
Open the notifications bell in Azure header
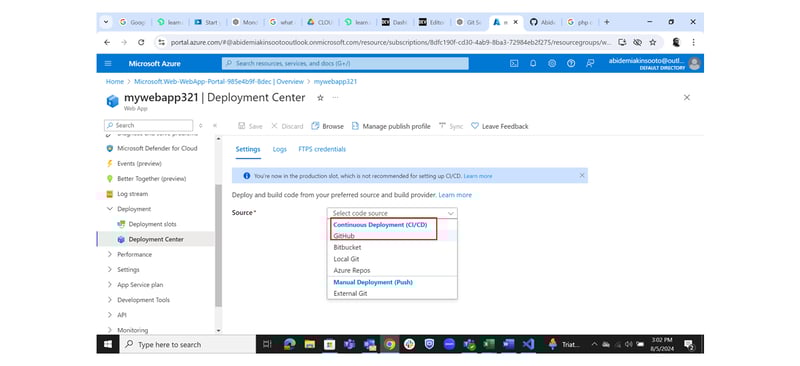(x=533, y=63)
